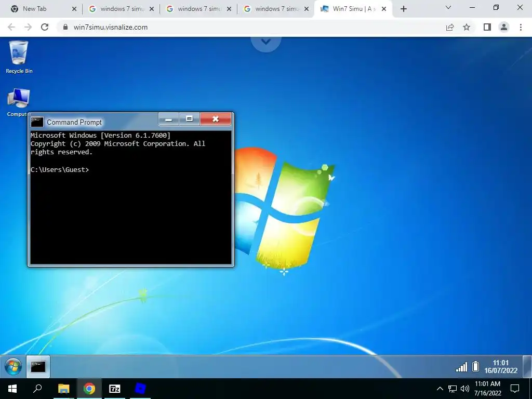Go forward in Chrome
Image resolution: width=532 pixels, height=399 pixels.
(28, 27)
